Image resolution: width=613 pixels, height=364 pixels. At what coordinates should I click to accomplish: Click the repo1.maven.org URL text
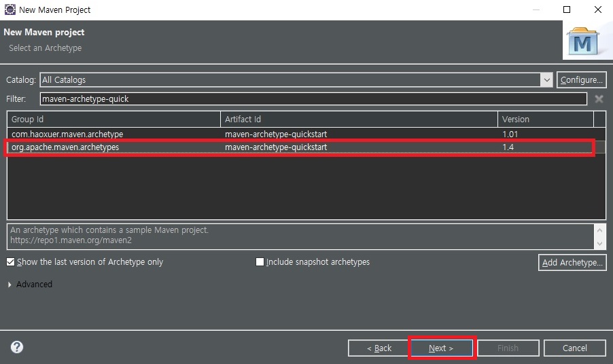(71, 240)
